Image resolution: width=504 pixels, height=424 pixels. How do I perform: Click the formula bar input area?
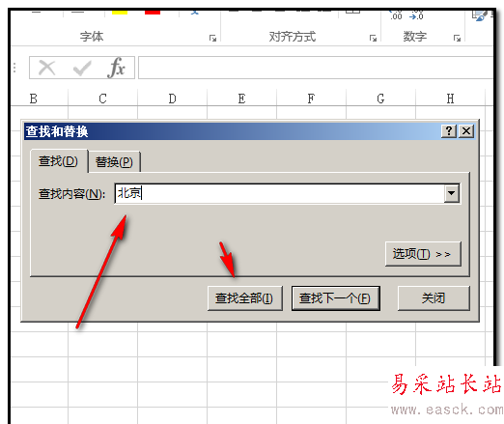point(316,68)
